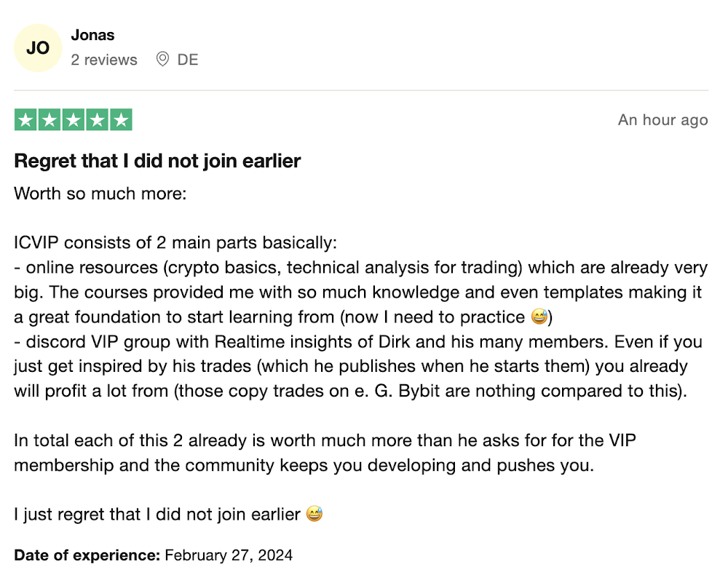
Task: Click the "2 reviews" count
Action: click(104, 60)
